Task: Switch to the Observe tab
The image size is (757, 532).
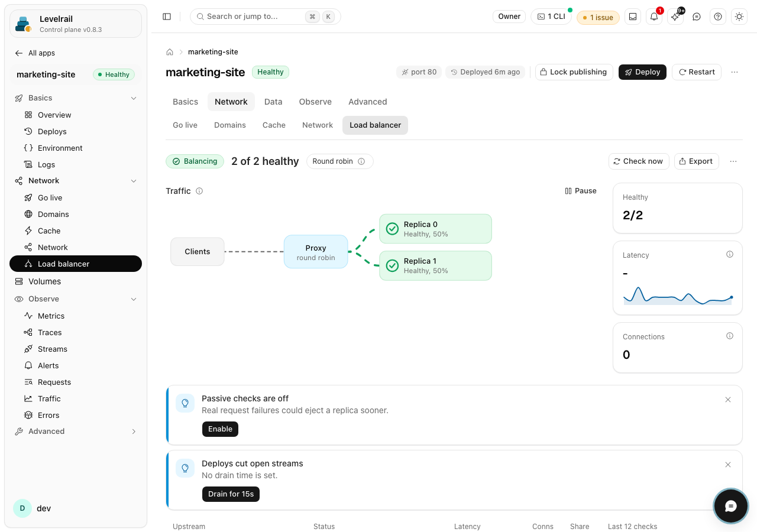Action: coord(315,102)
